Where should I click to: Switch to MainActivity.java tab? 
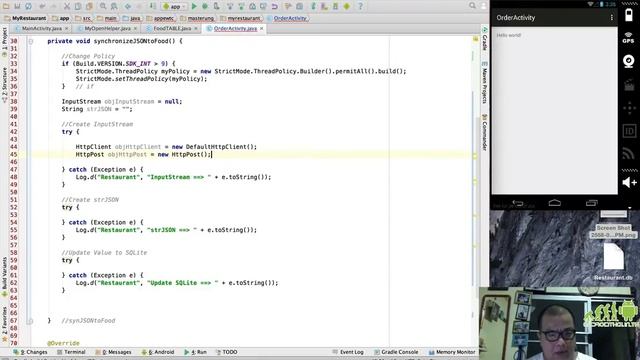[42, 29]
